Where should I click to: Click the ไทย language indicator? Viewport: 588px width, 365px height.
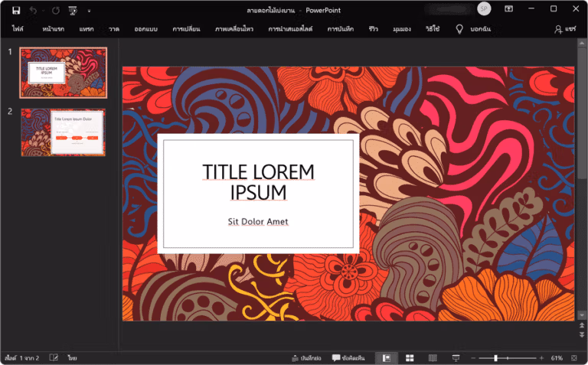(72, 358)
